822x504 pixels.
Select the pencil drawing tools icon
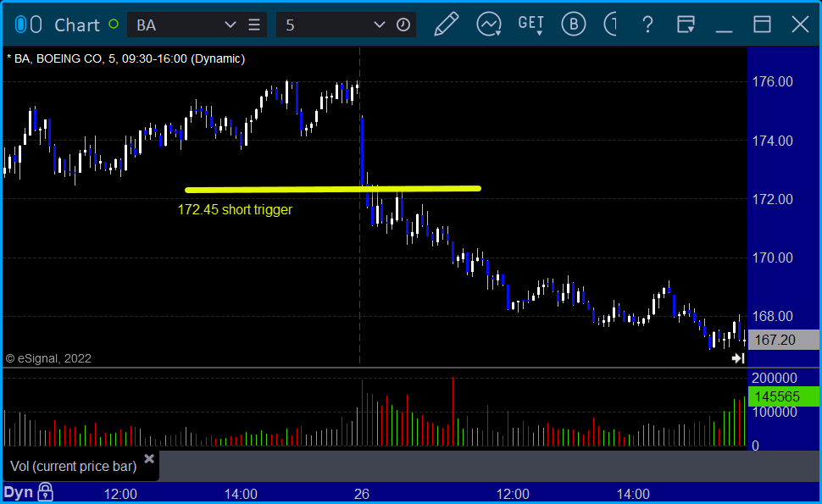pyautogui.click(x=446, y=25)
